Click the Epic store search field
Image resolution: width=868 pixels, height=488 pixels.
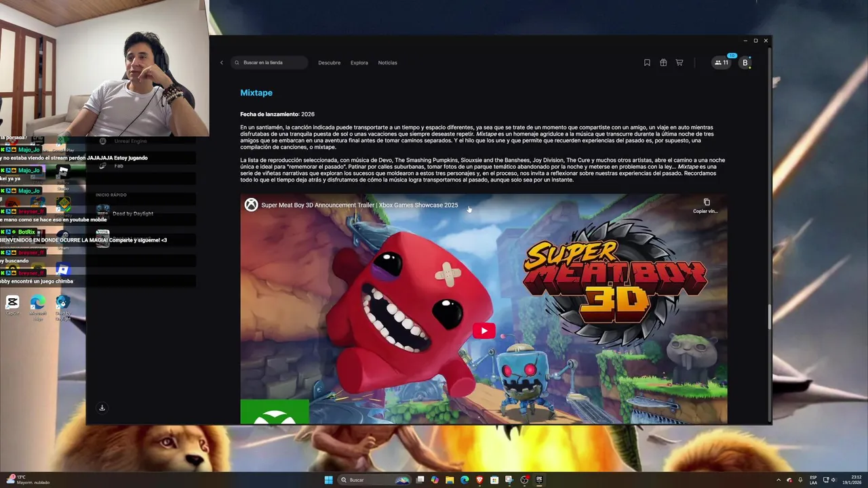tap(269, 62)
